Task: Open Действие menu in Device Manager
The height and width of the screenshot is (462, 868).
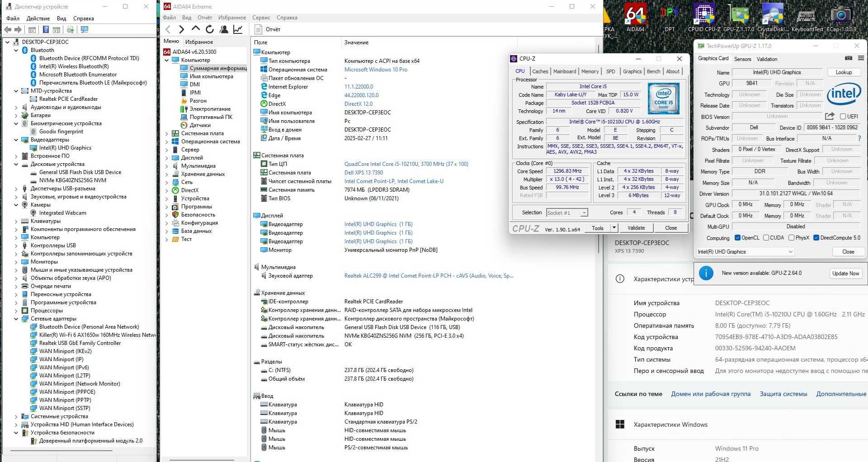Action: click(x=38, y=19)
